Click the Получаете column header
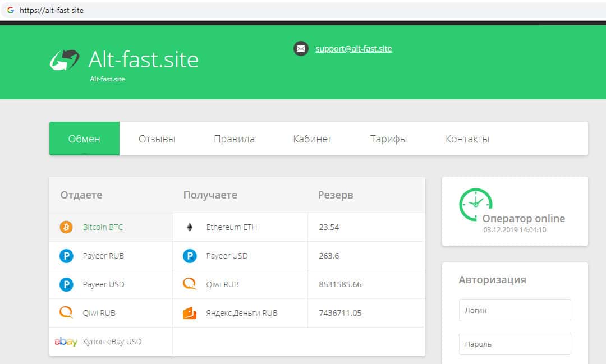 210,195
